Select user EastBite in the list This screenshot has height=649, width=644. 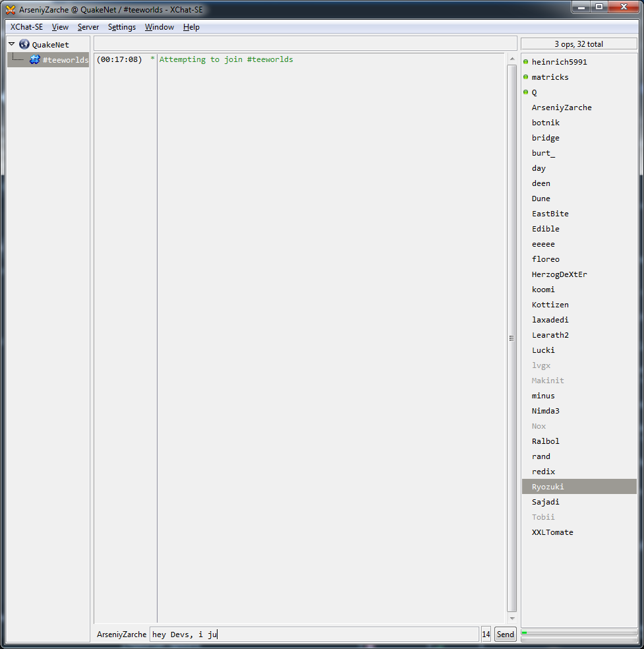tap(579, 214)
